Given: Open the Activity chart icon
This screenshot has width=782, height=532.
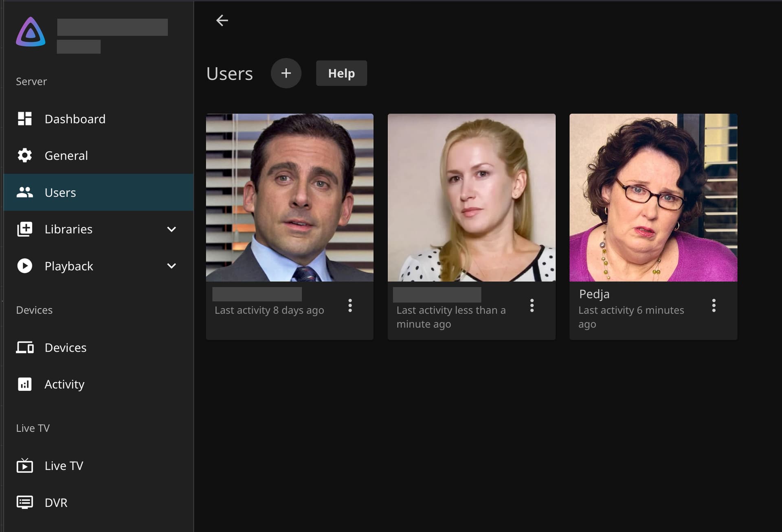Looking at the screenshot, I should tap(24, 384).
